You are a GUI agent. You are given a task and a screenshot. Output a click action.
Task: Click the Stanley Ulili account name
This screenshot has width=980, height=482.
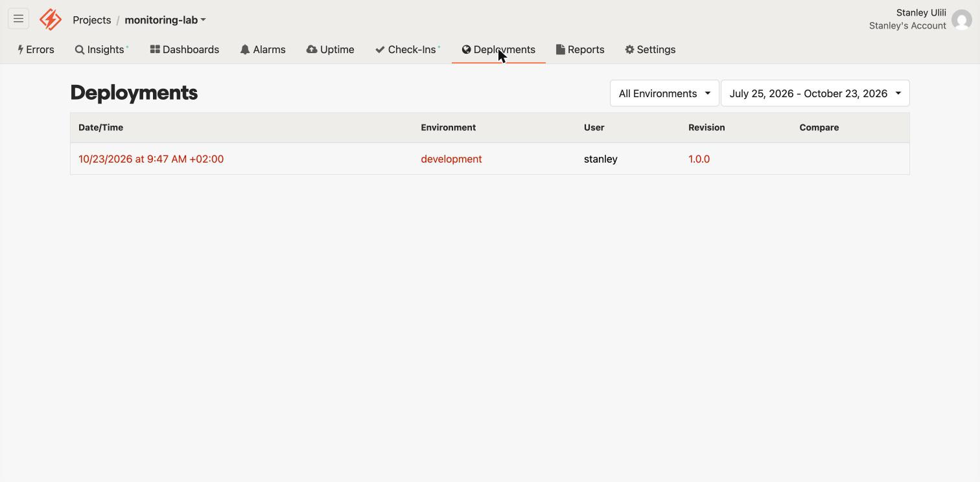(921, 13)
